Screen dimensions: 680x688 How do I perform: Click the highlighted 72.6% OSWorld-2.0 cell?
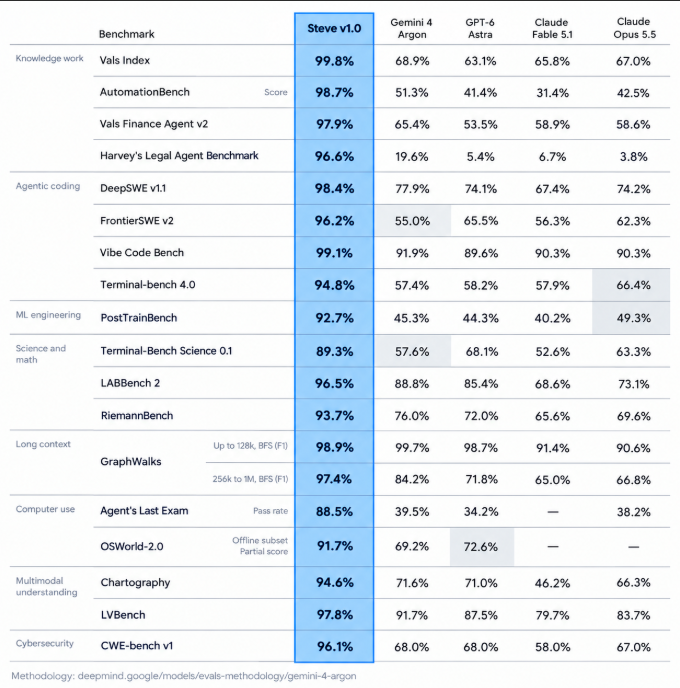pyautogui.click(x=481, y=547)
